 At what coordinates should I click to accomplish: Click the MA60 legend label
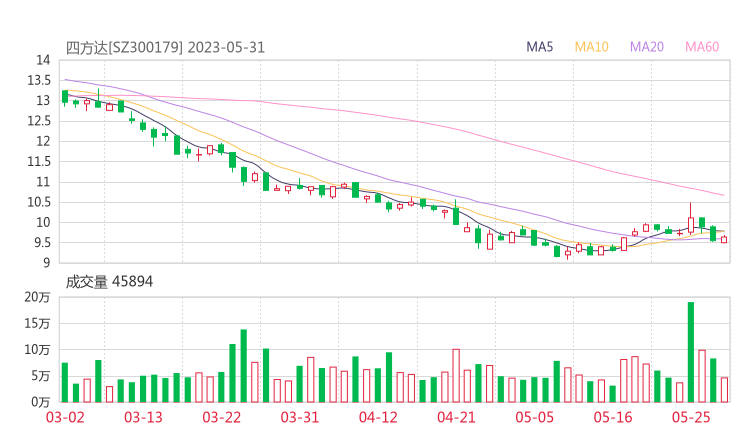tap(702, 47)
